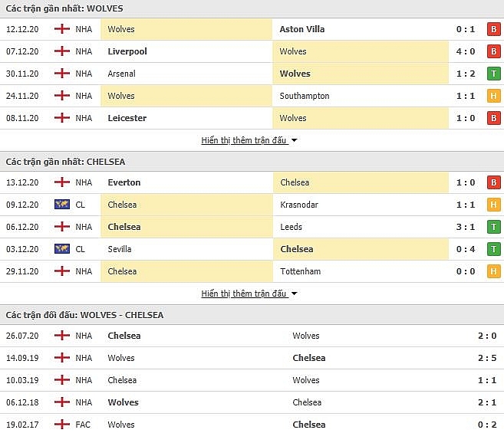Select the "Các trận đối đầu: WOLVES - CHELSEA" header
This screenshot has height=433, width=504.
[x=84, y=315]
